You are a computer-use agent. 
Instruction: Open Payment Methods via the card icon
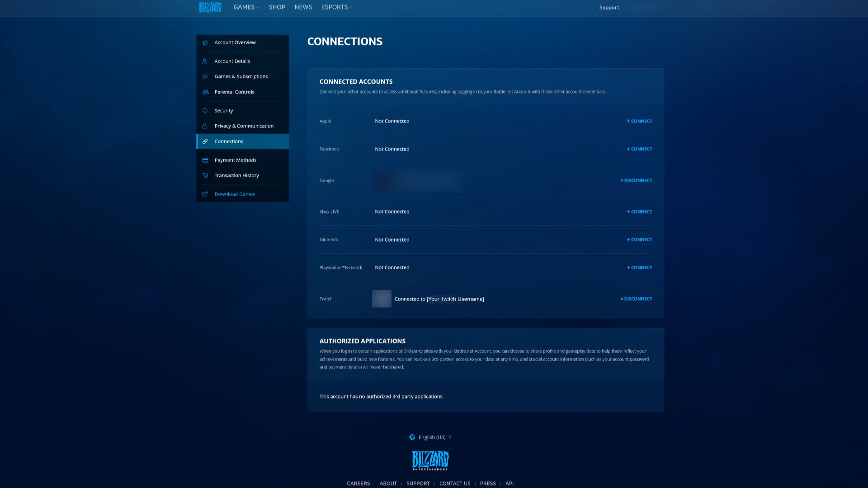click(206, 160)
